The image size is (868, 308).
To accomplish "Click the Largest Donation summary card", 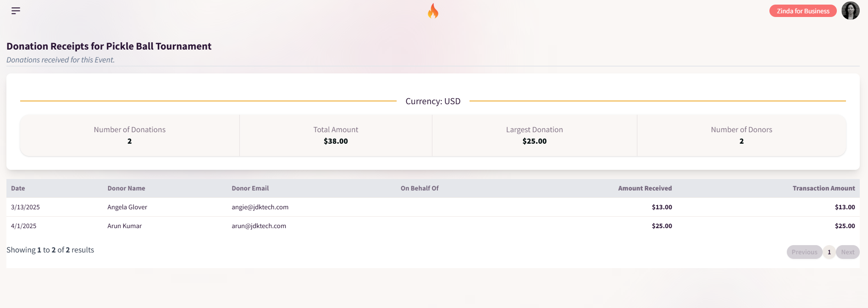I will [x=534, y=135].
